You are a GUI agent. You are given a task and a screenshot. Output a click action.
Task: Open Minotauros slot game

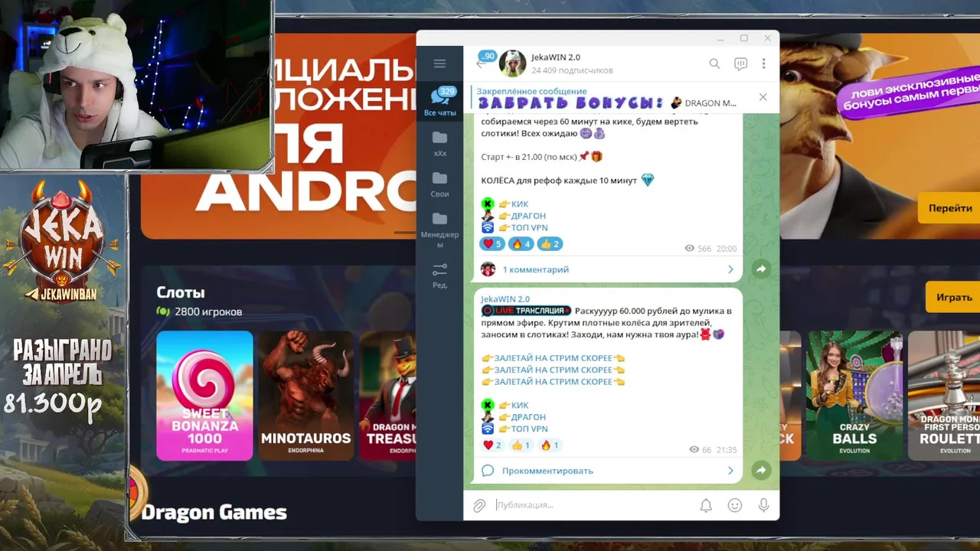(305, 396)
